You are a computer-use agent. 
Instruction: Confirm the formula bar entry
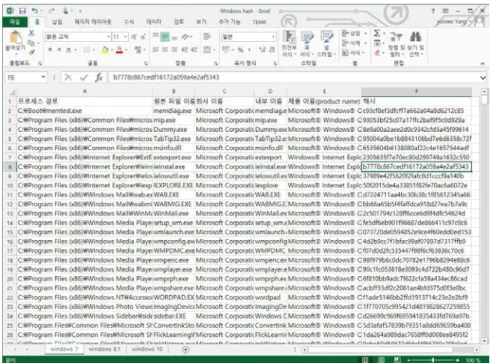[84, 78]
